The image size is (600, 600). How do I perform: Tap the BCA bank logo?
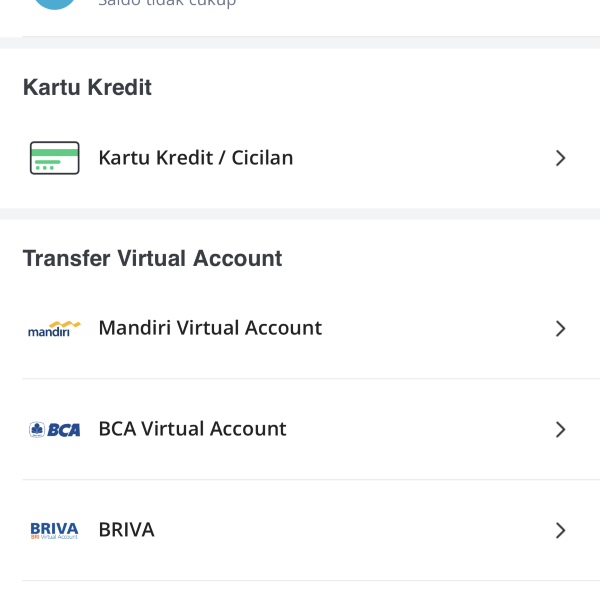click(x=54, y=430)
